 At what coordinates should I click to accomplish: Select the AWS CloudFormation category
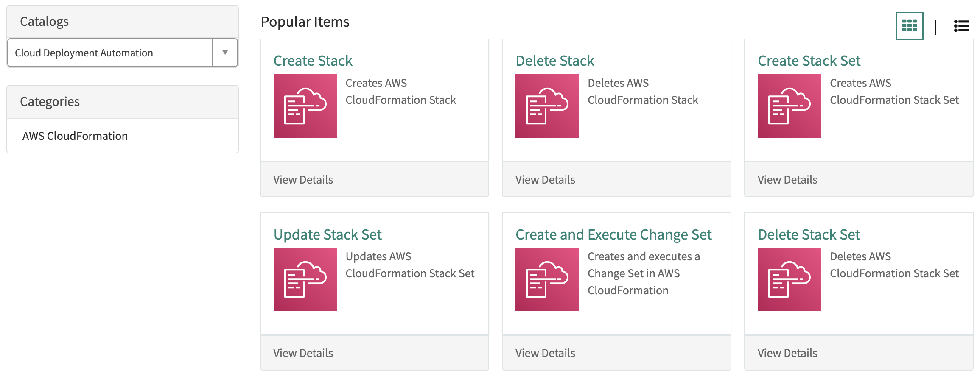point(75,136)
